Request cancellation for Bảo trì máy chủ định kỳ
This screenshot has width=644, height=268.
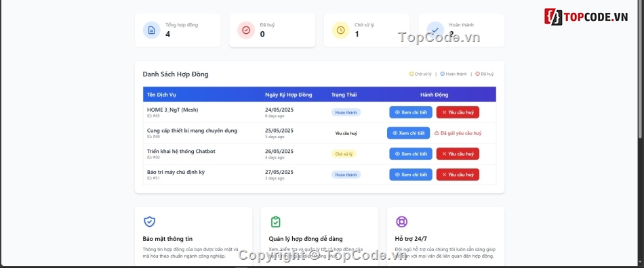pyautogui.click(x=458, y=175)
